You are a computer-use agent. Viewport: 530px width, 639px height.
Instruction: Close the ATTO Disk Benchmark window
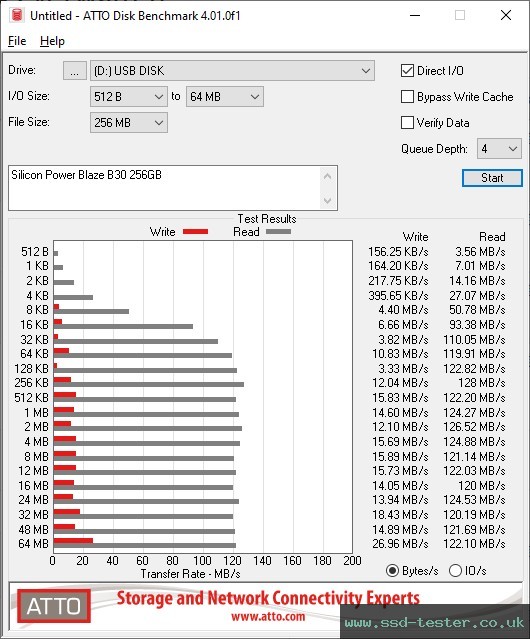point(506,15)
